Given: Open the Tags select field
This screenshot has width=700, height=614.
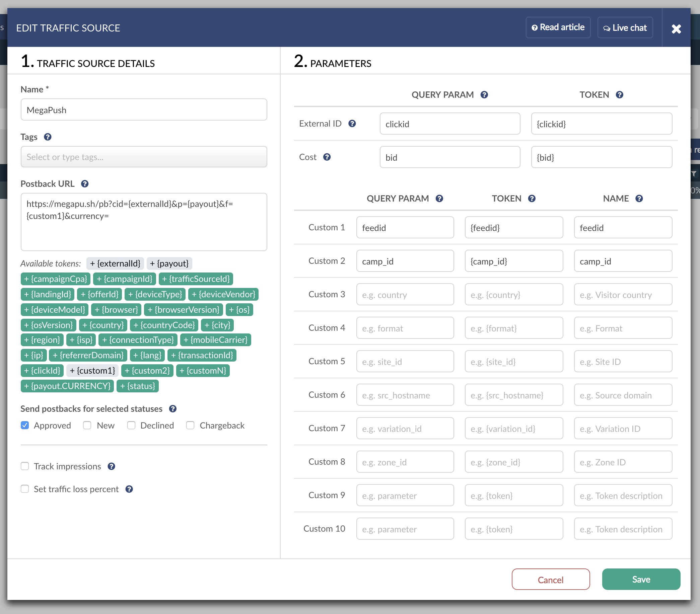Looking at the screenshot, I should click(144, 157).
